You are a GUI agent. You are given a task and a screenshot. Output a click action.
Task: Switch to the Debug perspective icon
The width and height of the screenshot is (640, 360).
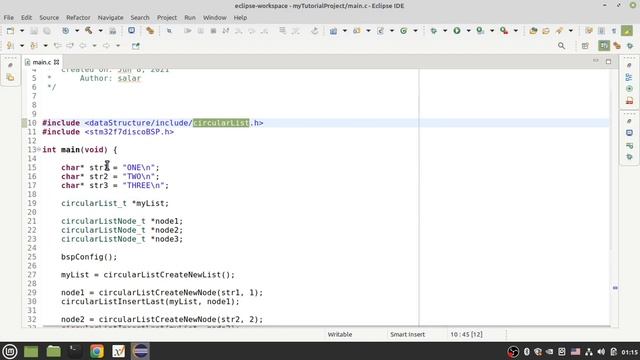point(630,46)
